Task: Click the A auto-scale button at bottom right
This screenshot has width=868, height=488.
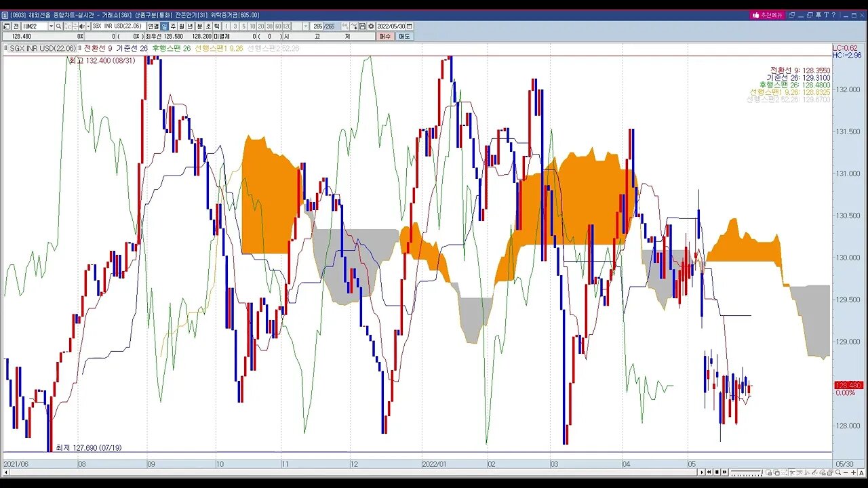Action: point(861,472)
